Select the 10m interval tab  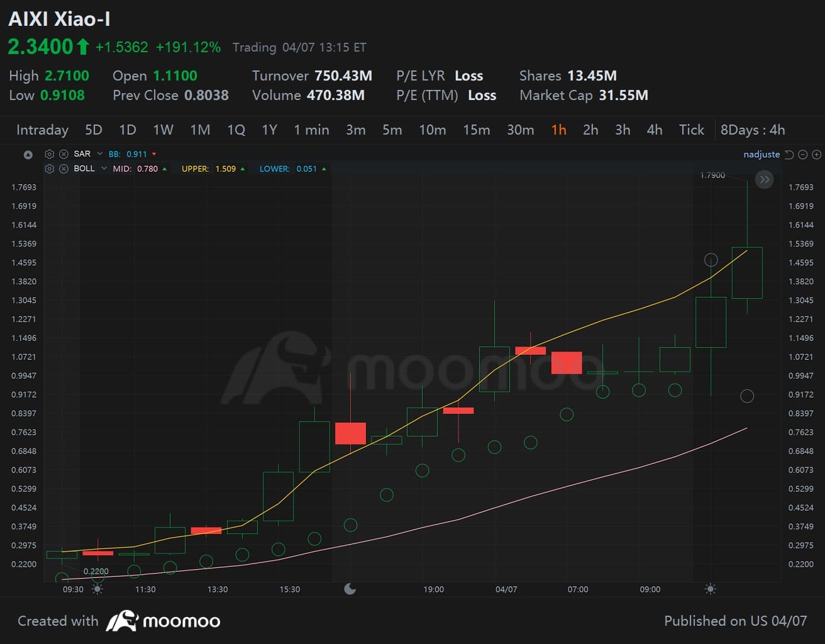[433, 130]
